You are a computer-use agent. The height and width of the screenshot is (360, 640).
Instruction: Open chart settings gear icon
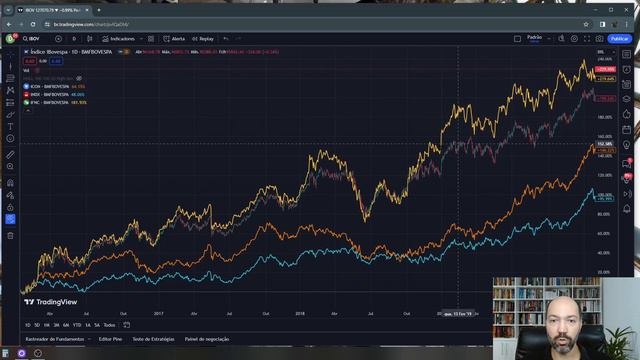[x=574, y=39]
